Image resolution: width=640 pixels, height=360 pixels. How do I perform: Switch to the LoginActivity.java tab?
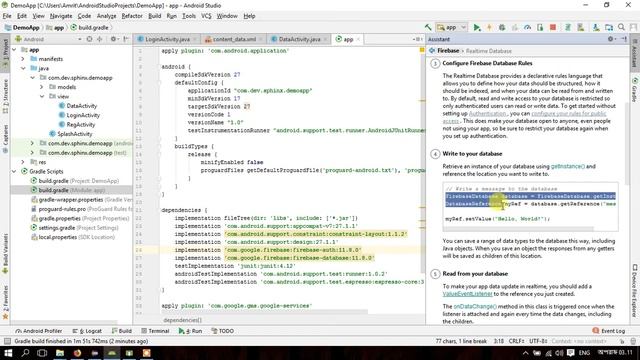(167, 39)
